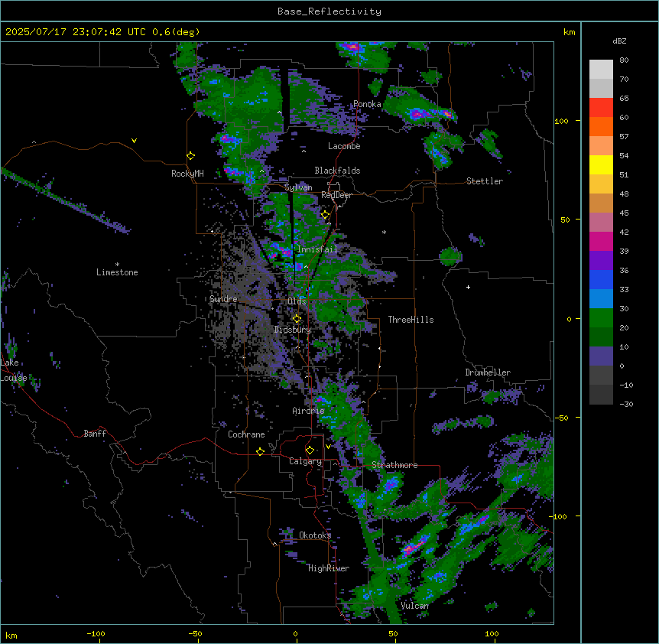Click the Blackfalds label
This screenshot has width=659, height=644.
point(337,171)
